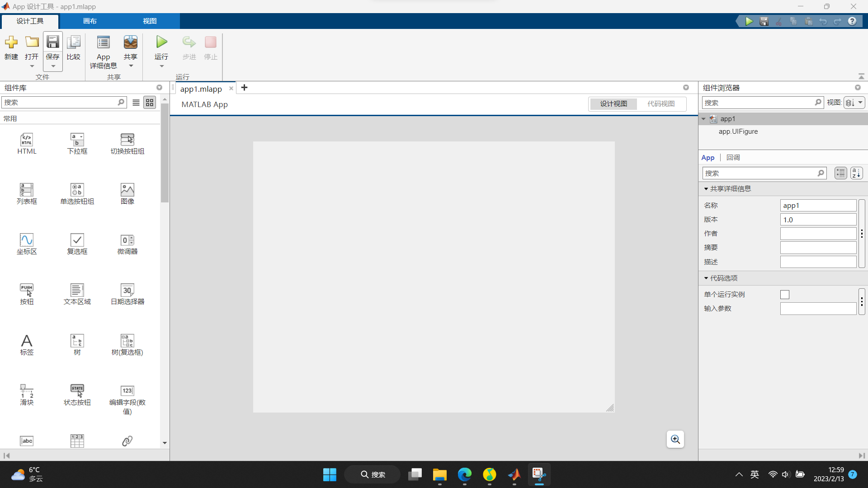This screenshot has height=488, width=868.
Task: Select the HTML component in the library
Action: (26, 144)
